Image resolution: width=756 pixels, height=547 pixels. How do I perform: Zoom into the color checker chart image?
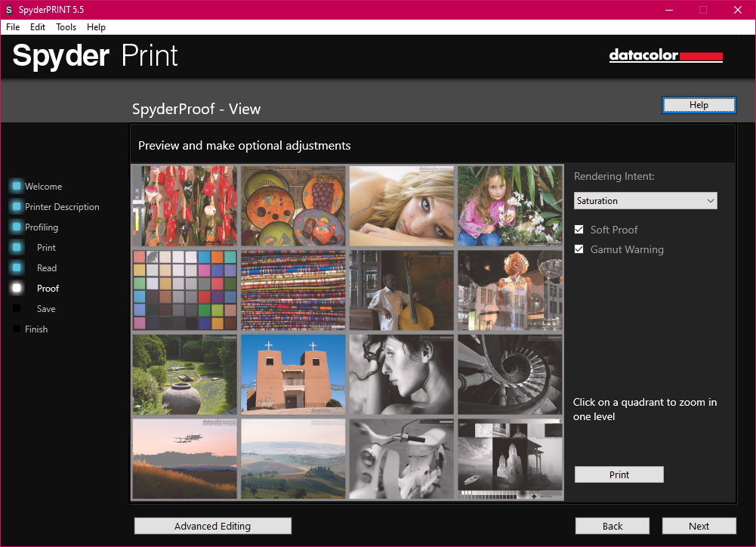[x=185, y=290]
